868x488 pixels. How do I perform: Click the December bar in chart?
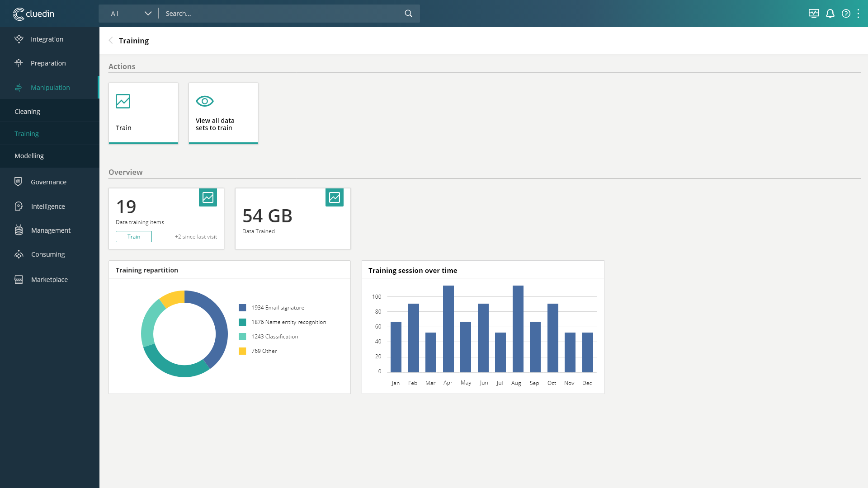point(588,352)
